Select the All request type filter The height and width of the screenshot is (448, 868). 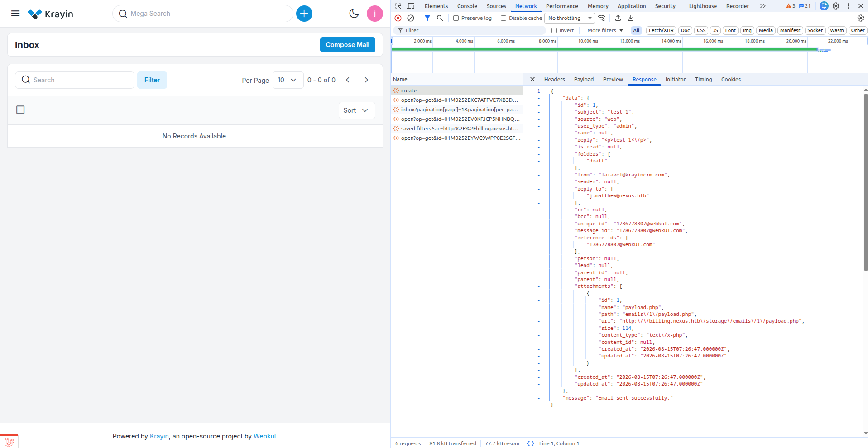[636, 30]
